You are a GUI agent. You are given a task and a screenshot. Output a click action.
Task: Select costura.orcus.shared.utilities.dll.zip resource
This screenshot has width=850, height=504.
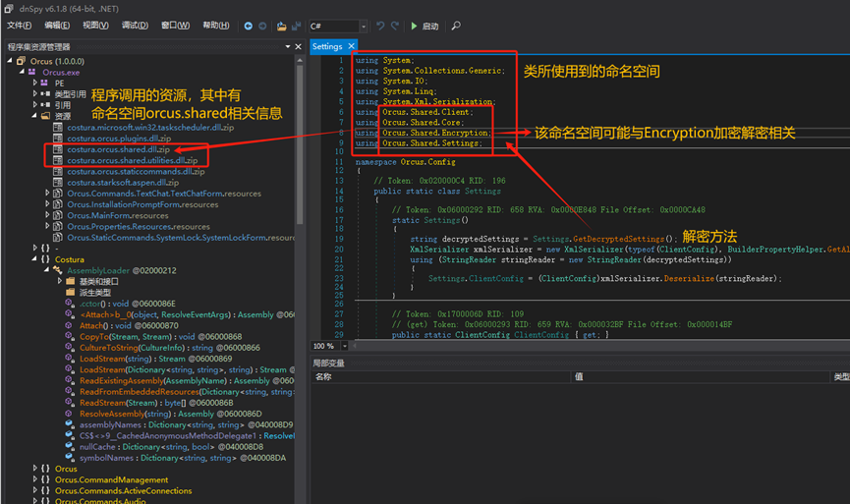(x=133, y=160)
